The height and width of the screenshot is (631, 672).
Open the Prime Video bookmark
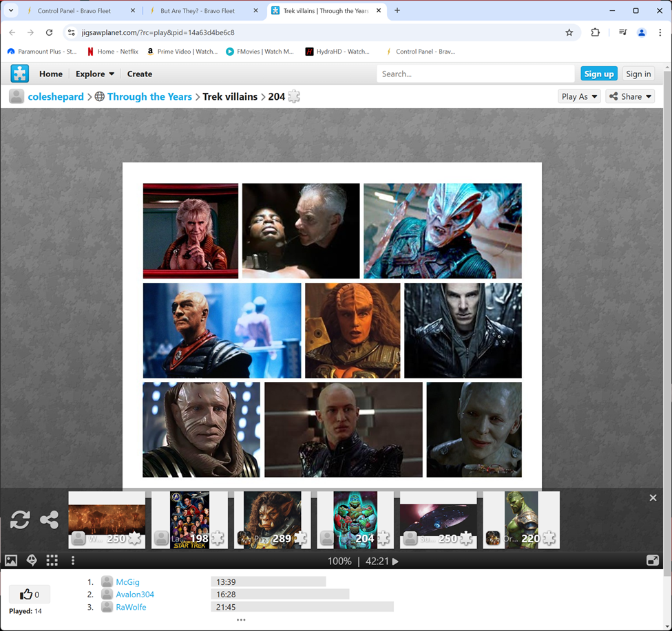(x=182, y=52)
